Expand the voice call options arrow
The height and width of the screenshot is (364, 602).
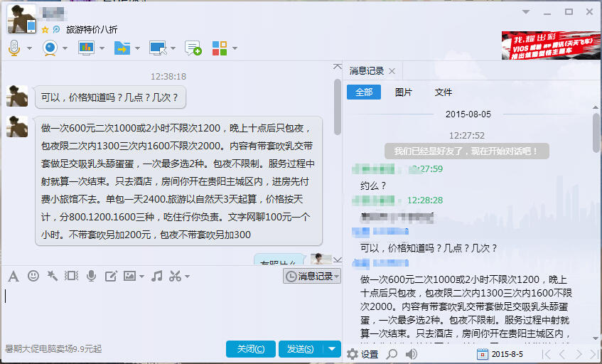pyautogui.click(x=30, y=49)
